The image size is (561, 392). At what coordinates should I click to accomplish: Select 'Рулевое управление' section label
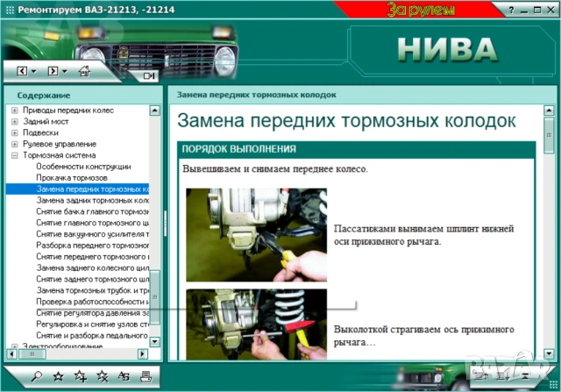coord(60,145)
